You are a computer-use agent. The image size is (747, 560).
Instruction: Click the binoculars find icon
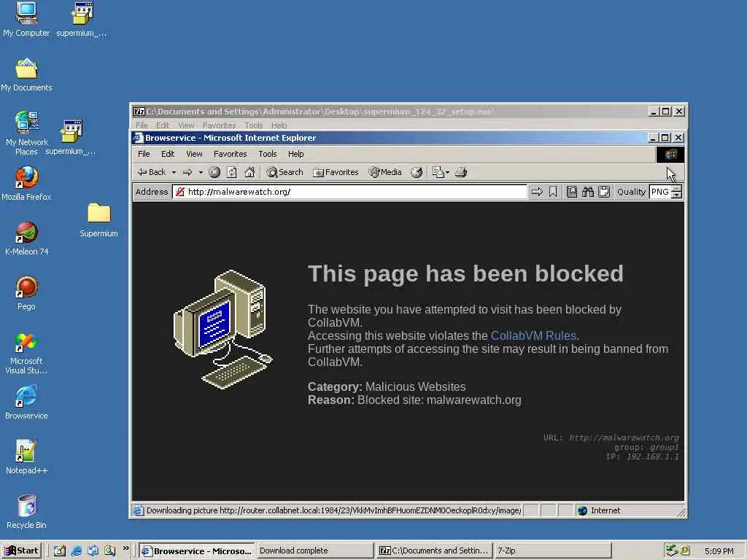588,192
